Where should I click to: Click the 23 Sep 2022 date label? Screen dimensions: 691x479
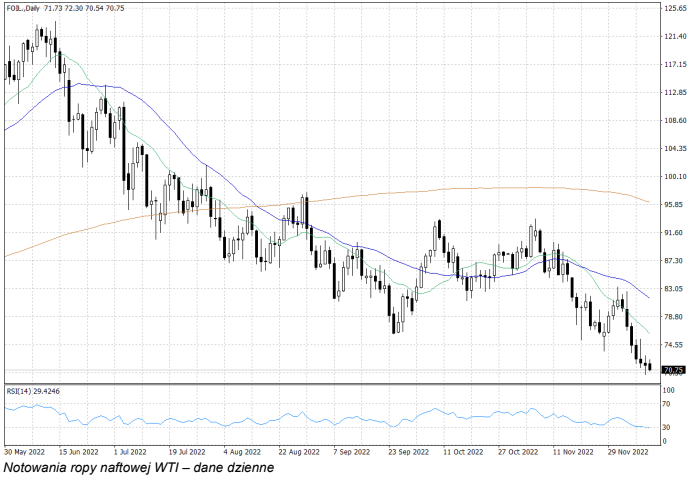[406, 451]
